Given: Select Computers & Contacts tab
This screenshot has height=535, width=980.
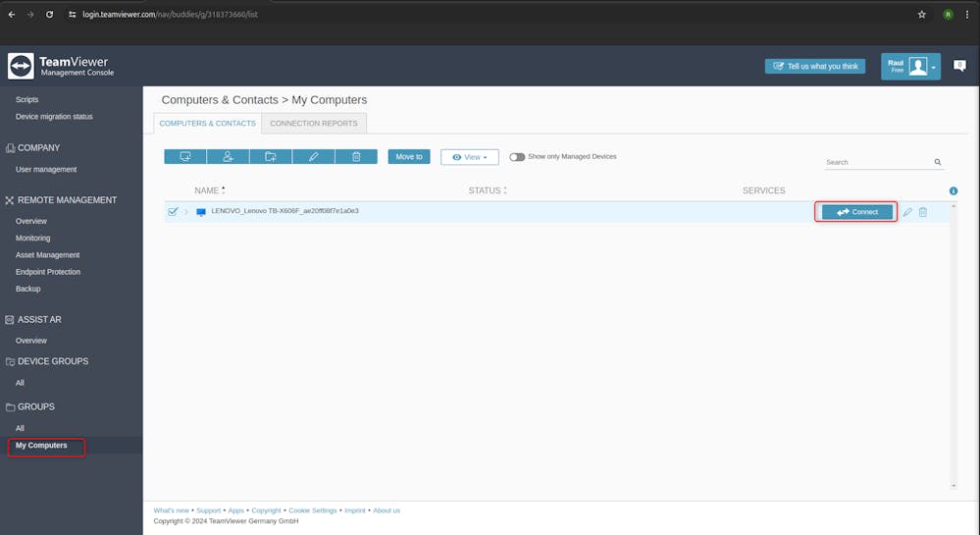Looking at the screenshot, I should [208, 124].
